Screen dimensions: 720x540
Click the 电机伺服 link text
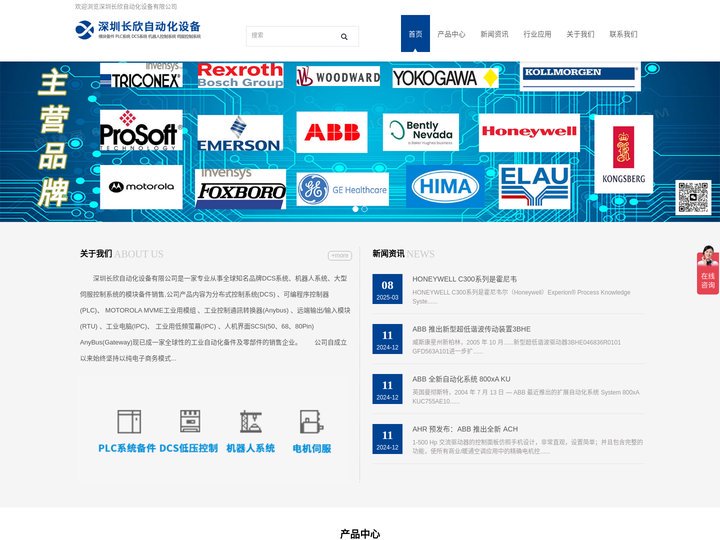point(312,448)
